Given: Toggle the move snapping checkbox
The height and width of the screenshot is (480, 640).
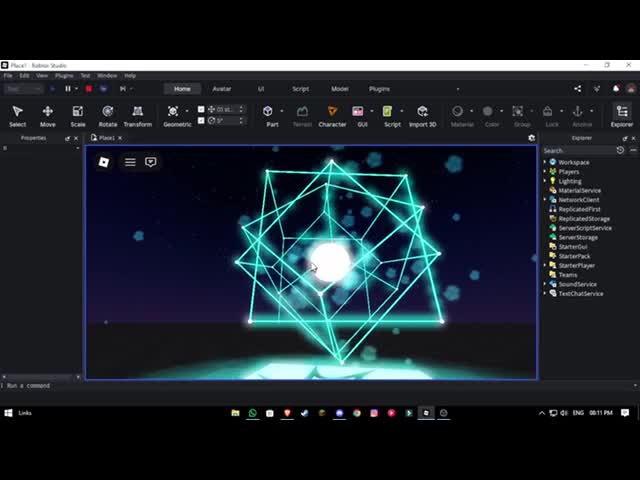Looking at the screenshot, I should (201, 109).
